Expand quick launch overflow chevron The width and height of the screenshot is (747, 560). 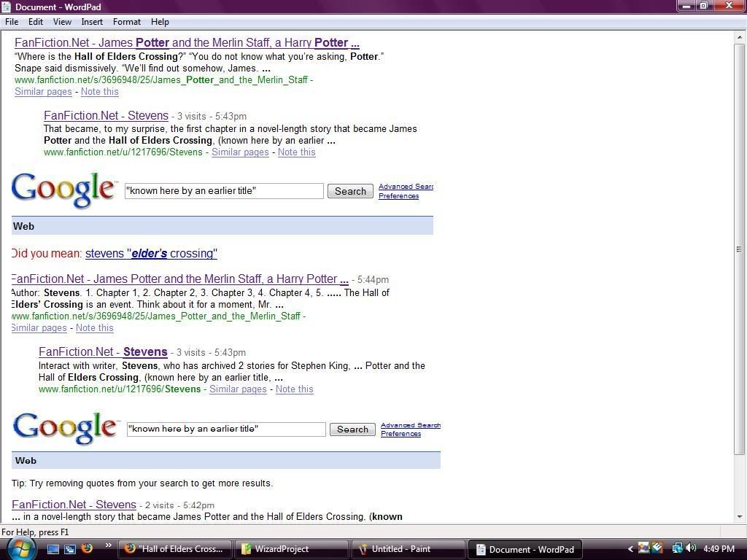pos(108,545)
